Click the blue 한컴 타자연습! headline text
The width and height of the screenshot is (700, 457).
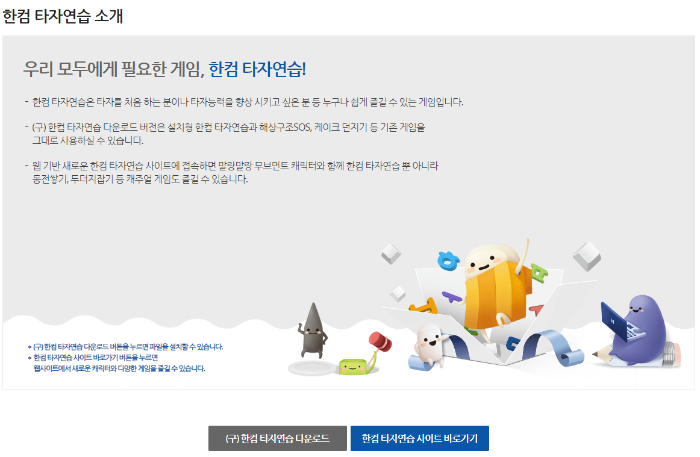(257, 69)
